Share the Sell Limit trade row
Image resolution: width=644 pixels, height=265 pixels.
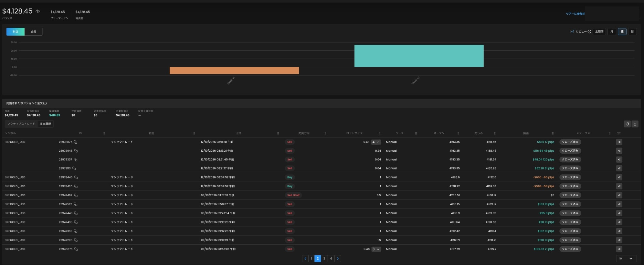point(619,195)
